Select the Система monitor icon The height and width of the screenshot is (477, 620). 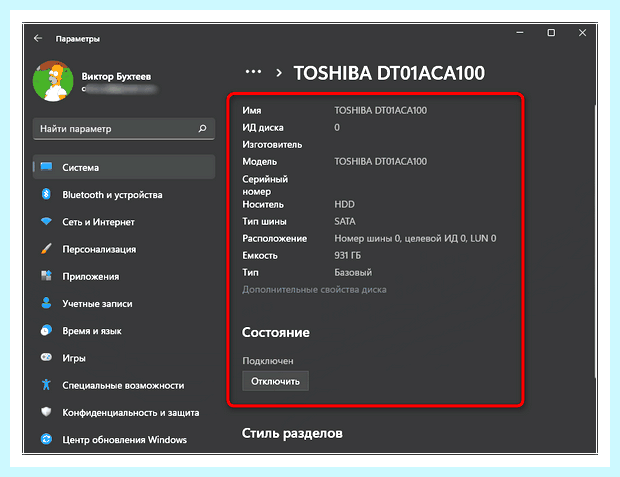[x=46, y=167]
